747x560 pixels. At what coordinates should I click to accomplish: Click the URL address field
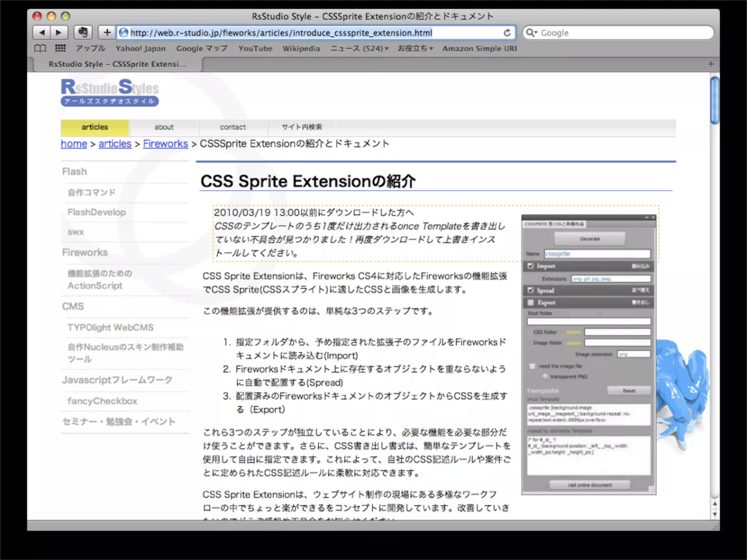point(281,33)
